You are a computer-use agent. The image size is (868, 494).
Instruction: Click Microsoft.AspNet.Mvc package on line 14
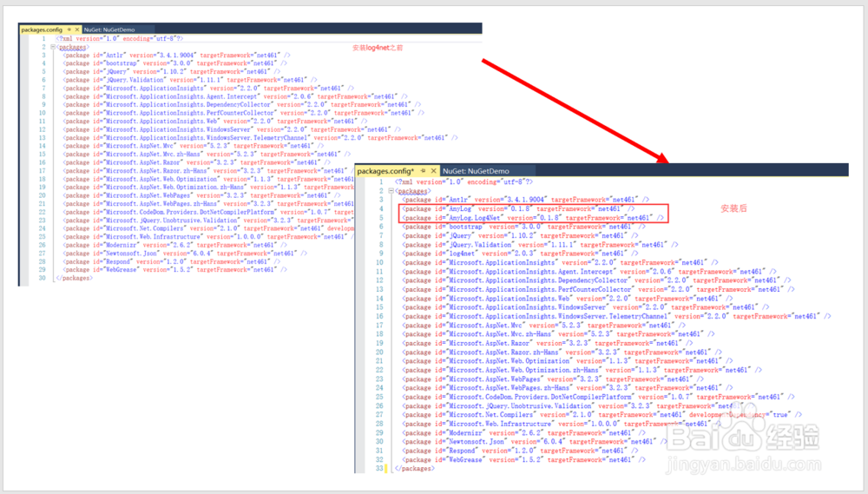coord(194,146)
